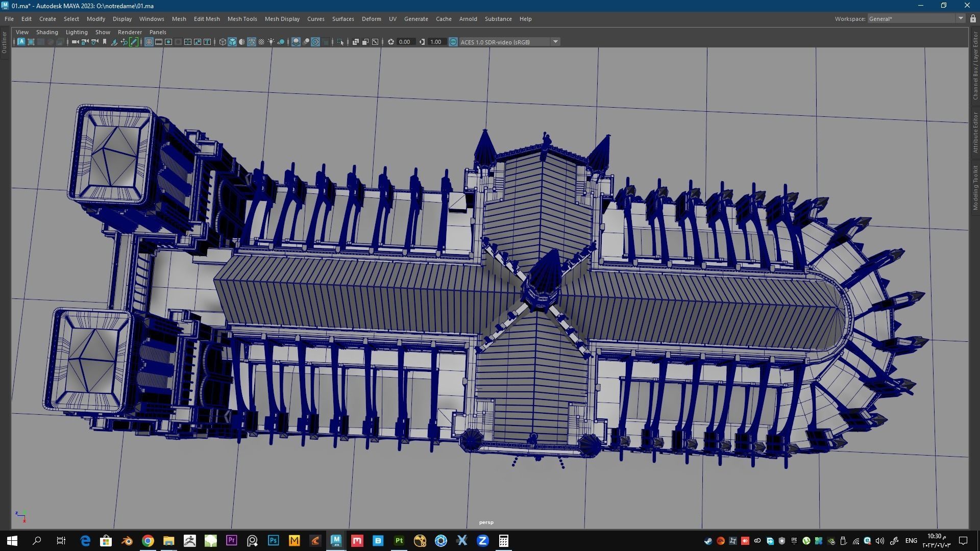Screen dimensions: 980x551
Task: Click the Shadows icon
Action: [x=281, y=42]
